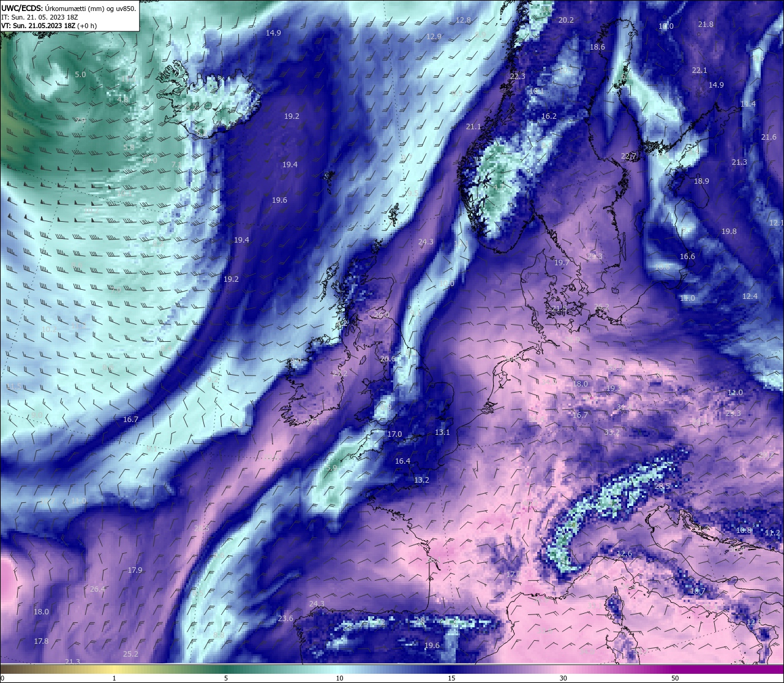Click the 12.9 value label
The width and height of the screenshot is (784, 683).
click(434, 37)
